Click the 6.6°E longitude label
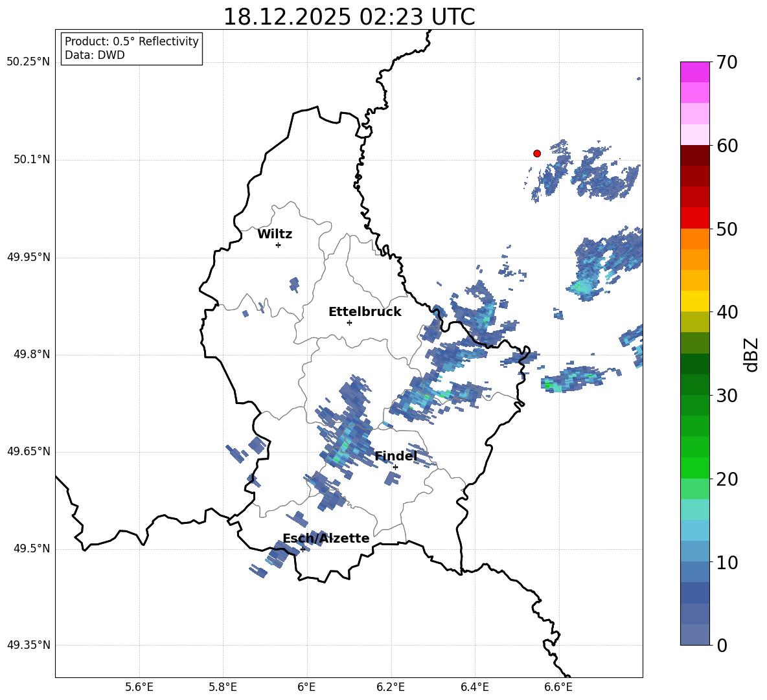The height and width of the screenshot is (700, 767). pyautogui.click(x=558, y=687)
